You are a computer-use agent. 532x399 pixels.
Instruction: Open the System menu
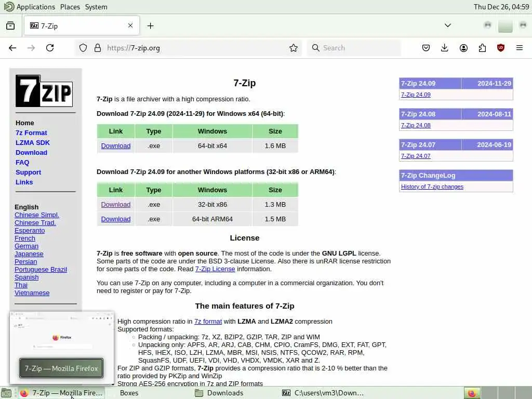(96, 7)
